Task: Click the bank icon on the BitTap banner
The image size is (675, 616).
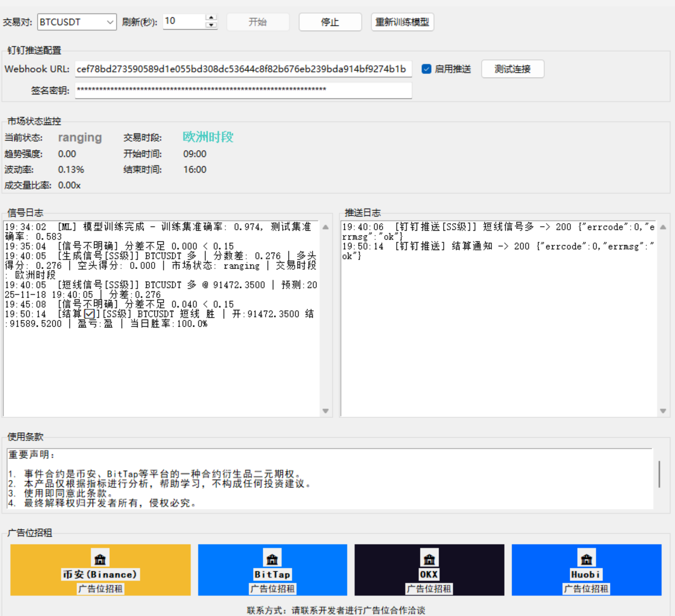Action: pyautogui.click(x=272, y=558)
